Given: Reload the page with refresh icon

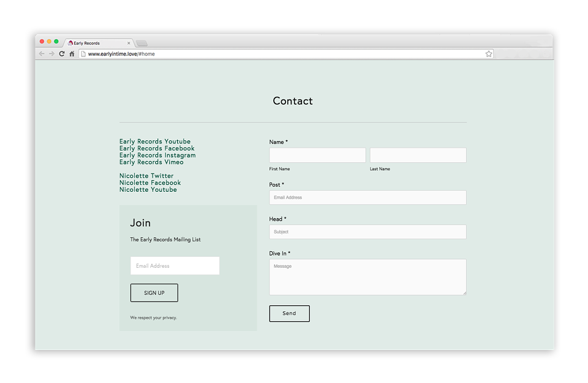Looking at the screenshot, I should pos(62,54).
